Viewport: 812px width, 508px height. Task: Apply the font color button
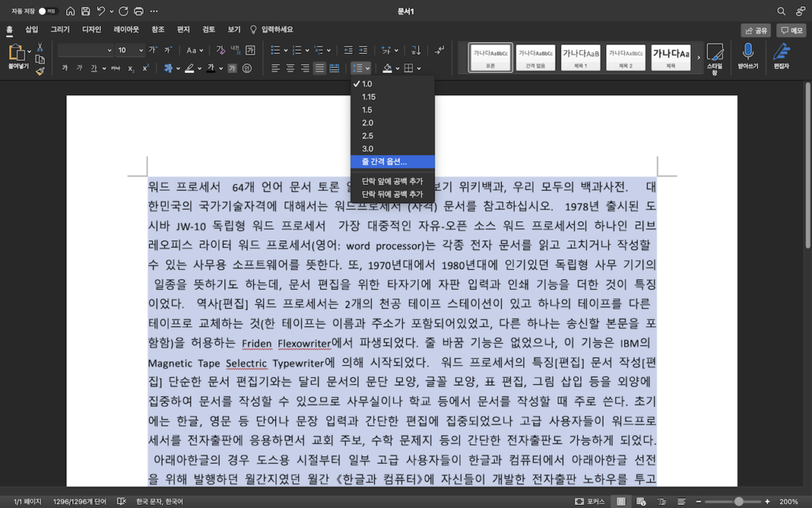tap(211, 68)
